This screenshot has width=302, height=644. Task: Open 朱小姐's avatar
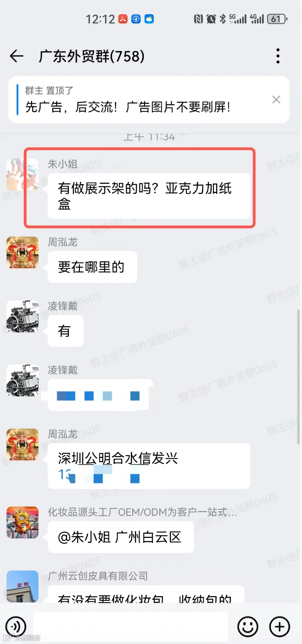[x=22, y=175]
